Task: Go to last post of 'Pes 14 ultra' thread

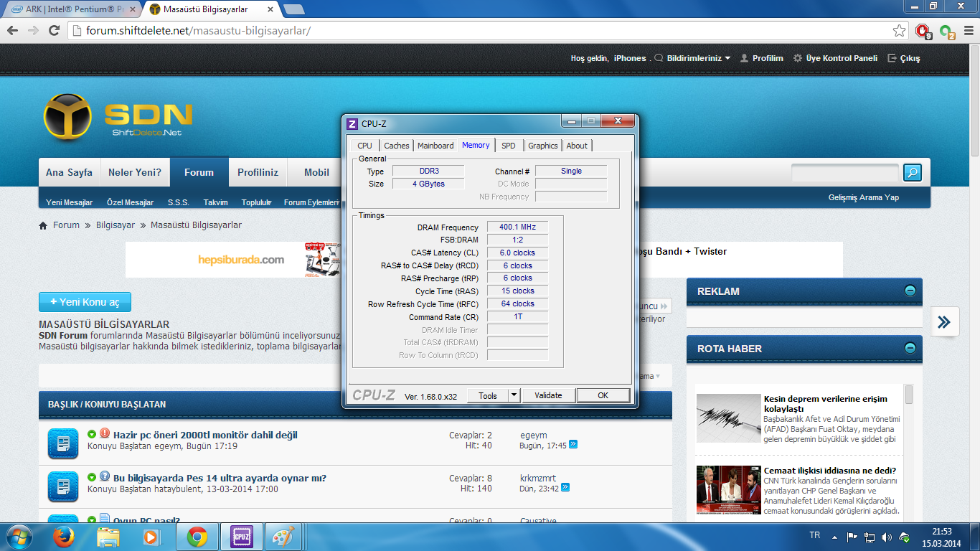Action: pos(565,488)
